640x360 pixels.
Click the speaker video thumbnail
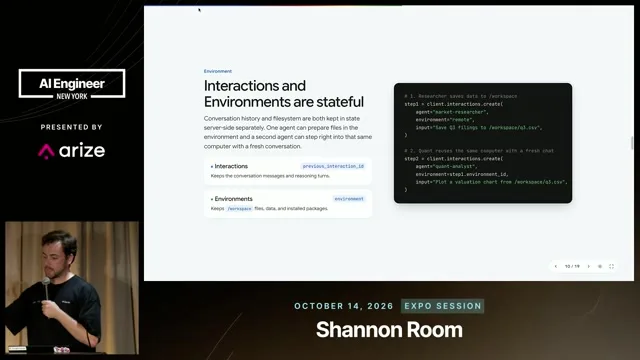(72, 287)
